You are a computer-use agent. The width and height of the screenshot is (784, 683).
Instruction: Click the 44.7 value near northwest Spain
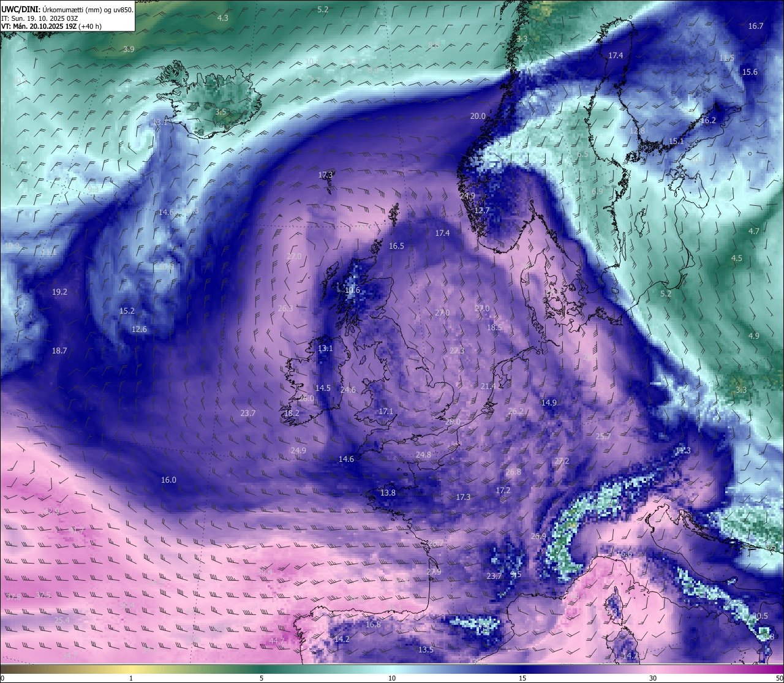click(x=277, y=641)
